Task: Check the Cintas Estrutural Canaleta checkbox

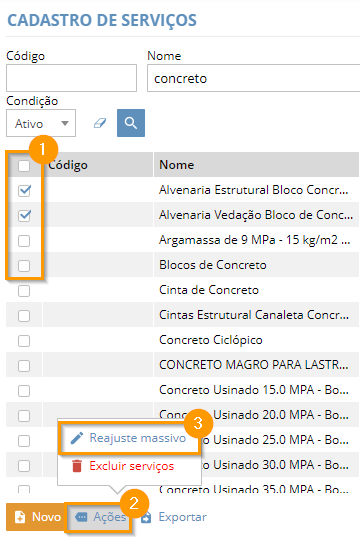Action: pos(24,316)
